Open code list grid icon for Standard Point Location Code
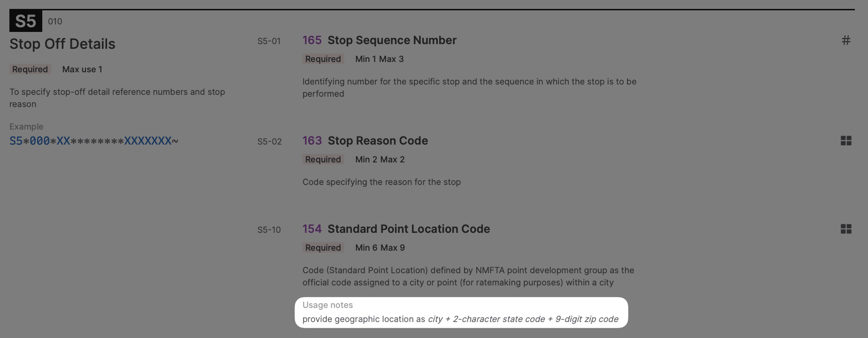This screenshot has height=338, width=868. (x=846, y=229)
